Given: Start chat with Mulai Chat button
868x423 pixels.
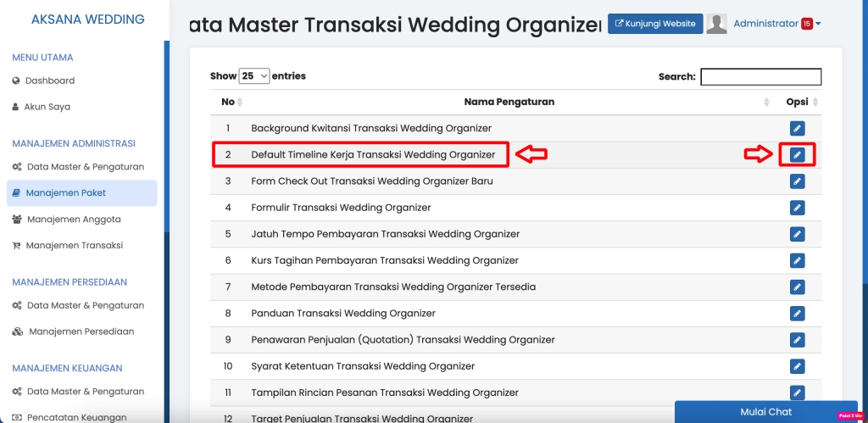Looking at the screenshot, I should point(765,412).
